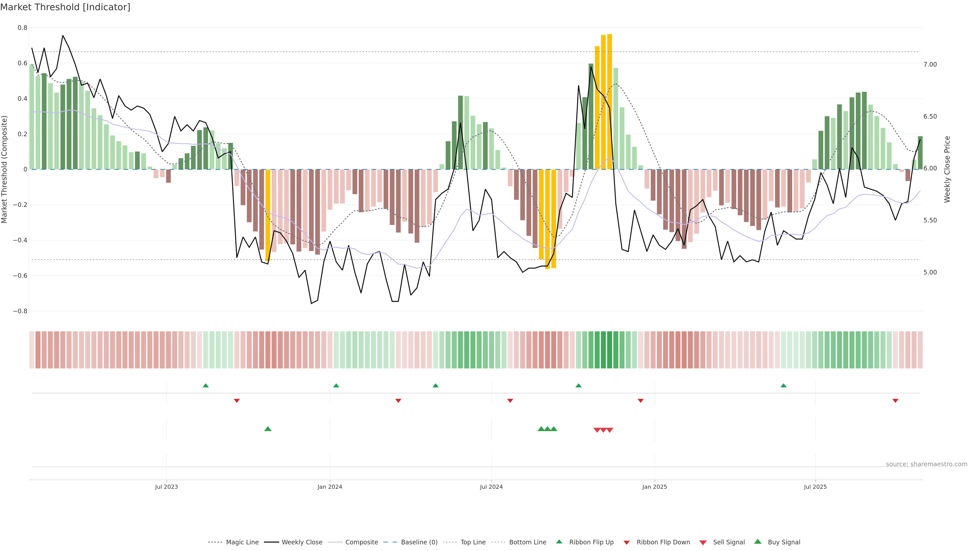This screenshot has width=980, height=551.
Task: Toggle Weekly Close legend item
Action: coord(302,542)
